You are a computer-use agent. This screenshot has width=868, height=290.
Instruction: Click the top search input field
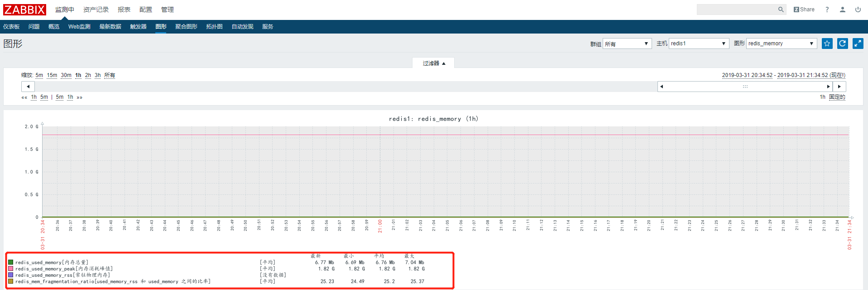(737, 10)
